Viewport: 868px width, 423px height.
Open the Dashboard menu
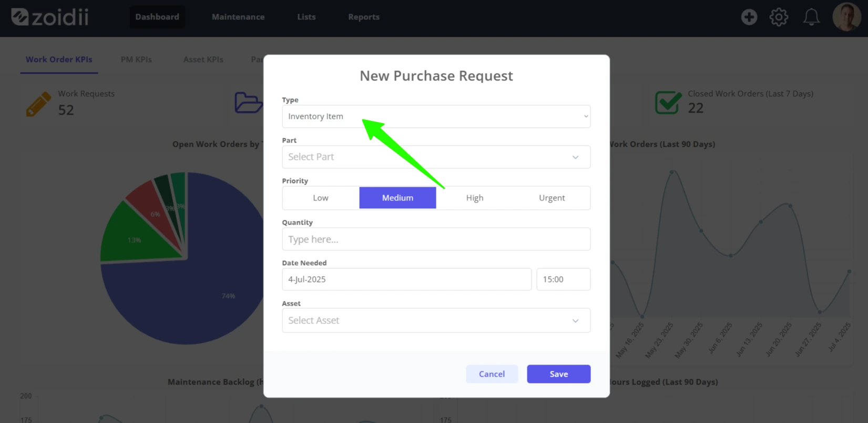coord(157,17)
